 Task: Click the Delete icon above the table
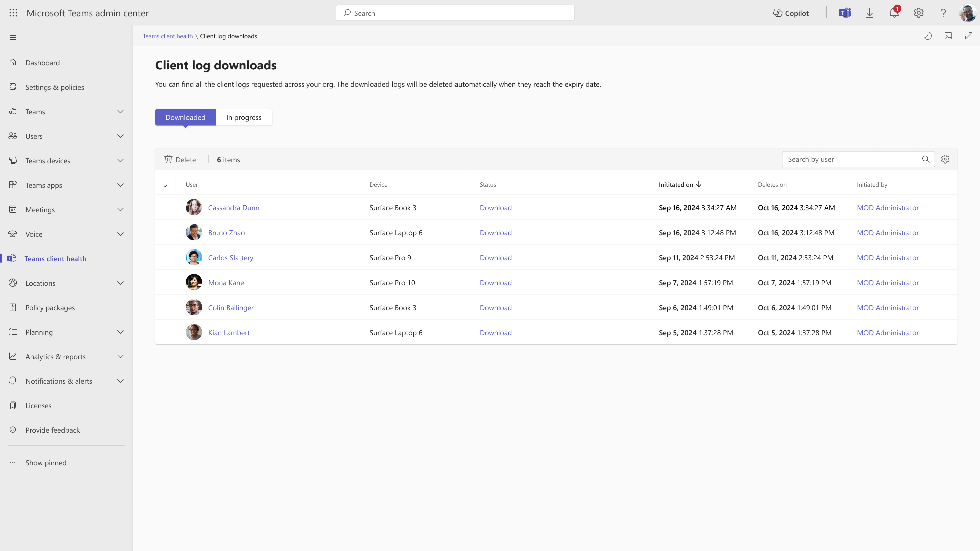pos(180,159)
